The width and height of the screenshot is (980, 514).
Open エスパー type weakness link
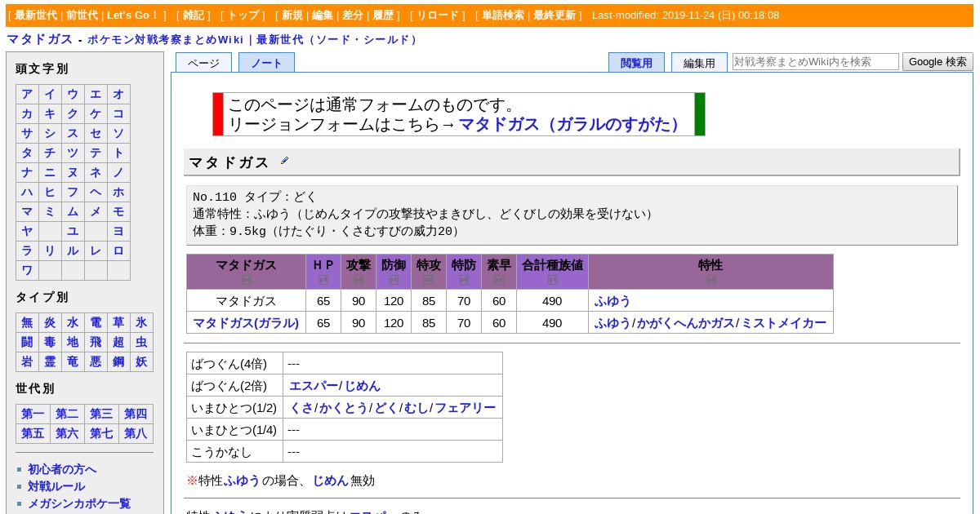point(314,386)
